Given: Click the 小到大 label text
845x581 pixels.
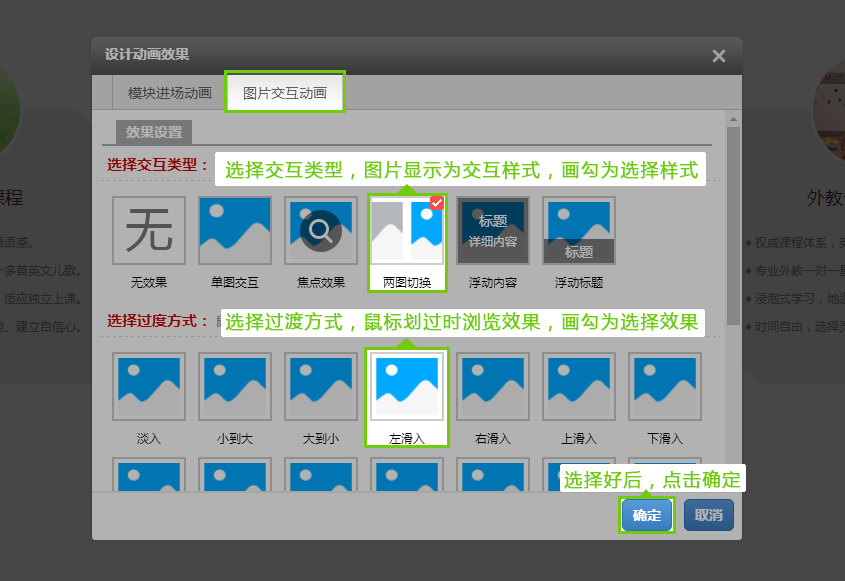Looking at the screenshot, I should click(235, 439).
